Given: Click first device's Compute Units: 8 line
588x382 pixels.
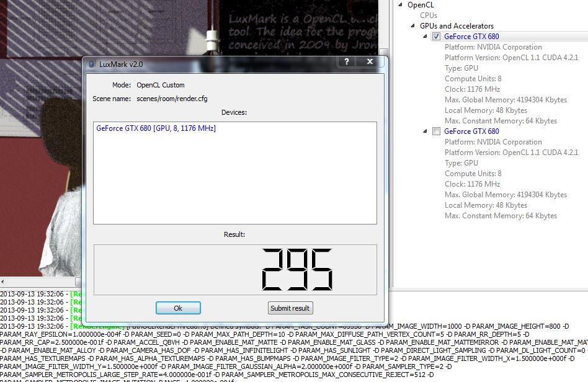Looking at the screenshot, I should click(473, 79).
